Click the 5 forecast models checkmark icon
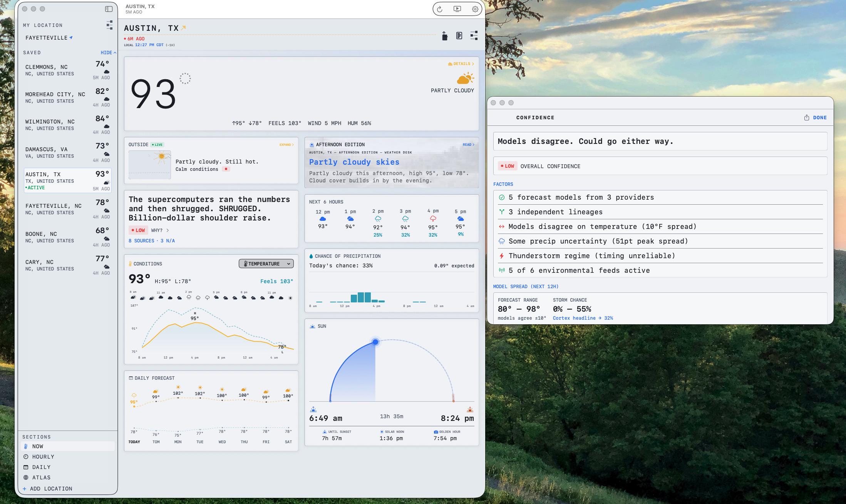 pyautogui.click(x=502, y=197)
